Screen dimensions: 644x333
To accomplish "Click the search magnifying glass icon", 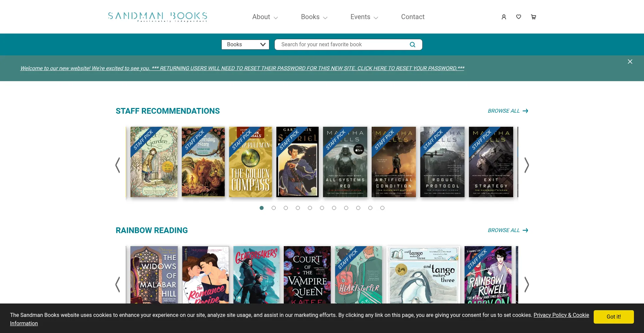I will [x=413, y=45].
